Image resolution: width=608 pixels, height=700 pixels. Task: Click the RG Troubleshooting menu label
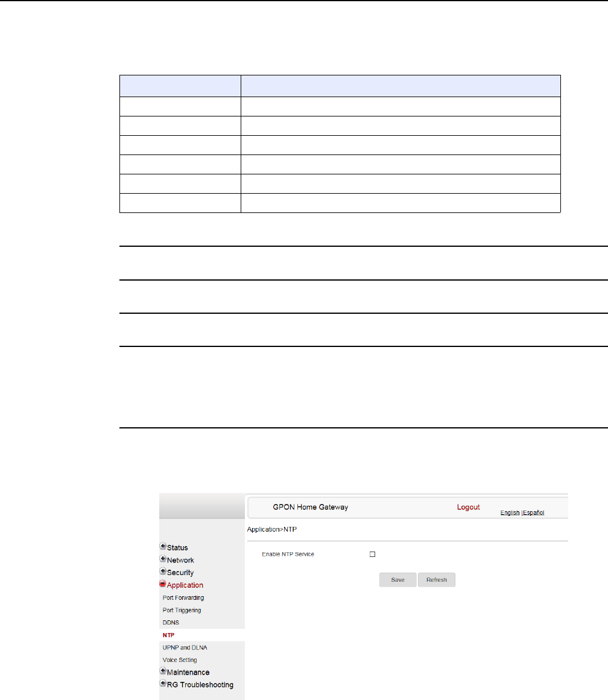coord(200,685)
